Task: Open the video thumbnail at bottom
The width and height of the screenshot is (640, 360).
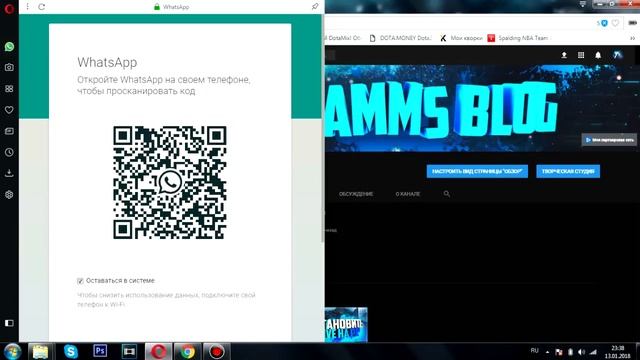Action: pyautogui.click(x=346, y=324)
